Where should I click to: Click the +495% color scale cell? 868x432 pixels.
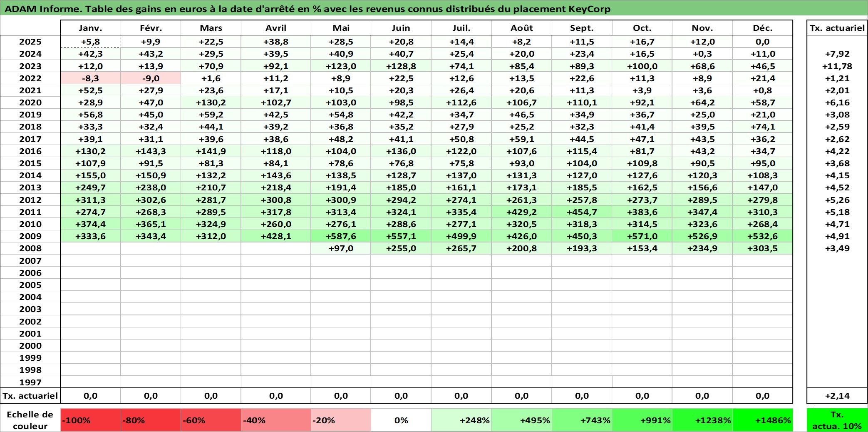pos(522,420)
